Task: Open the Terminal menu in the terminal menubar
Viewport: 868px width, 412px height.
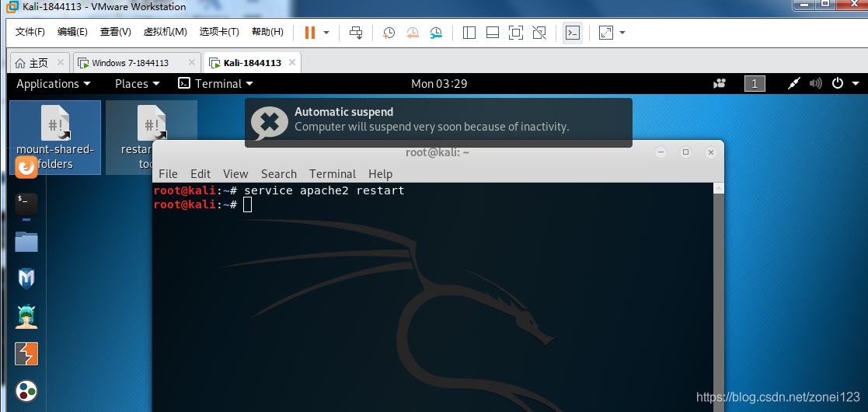Action: tap(333, 174)
